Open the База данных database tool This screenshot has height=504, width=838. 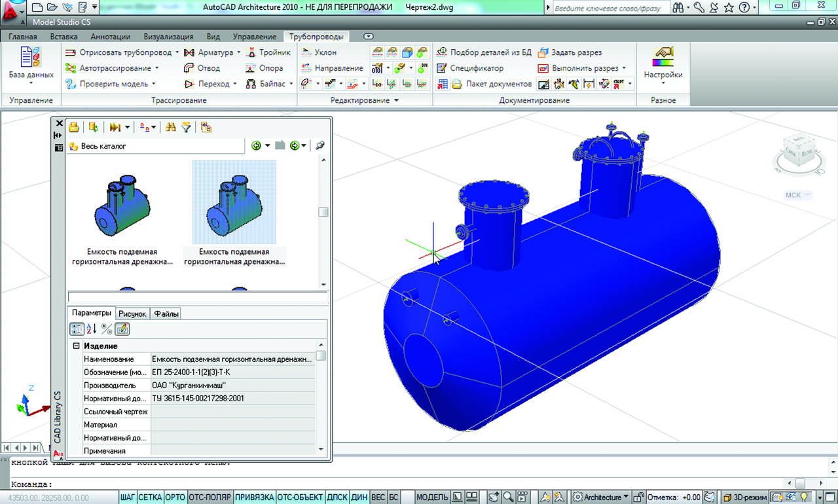[31, 65]
